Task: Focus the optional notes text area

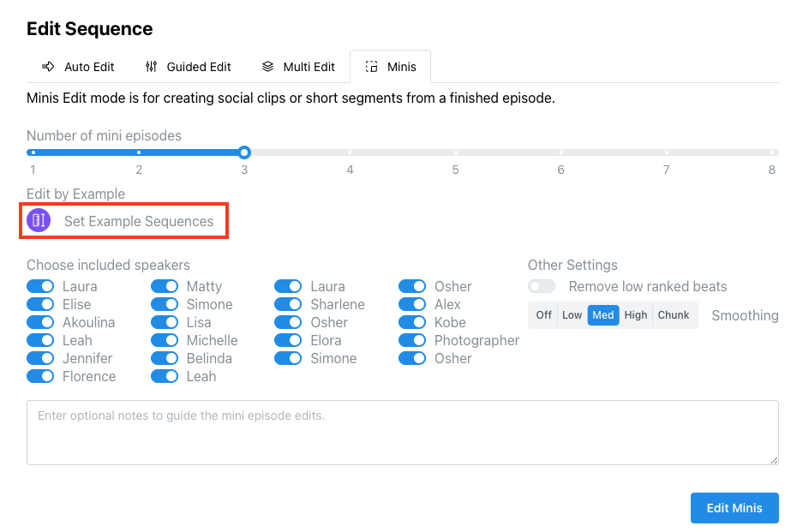Action: [x=403, y=433]
